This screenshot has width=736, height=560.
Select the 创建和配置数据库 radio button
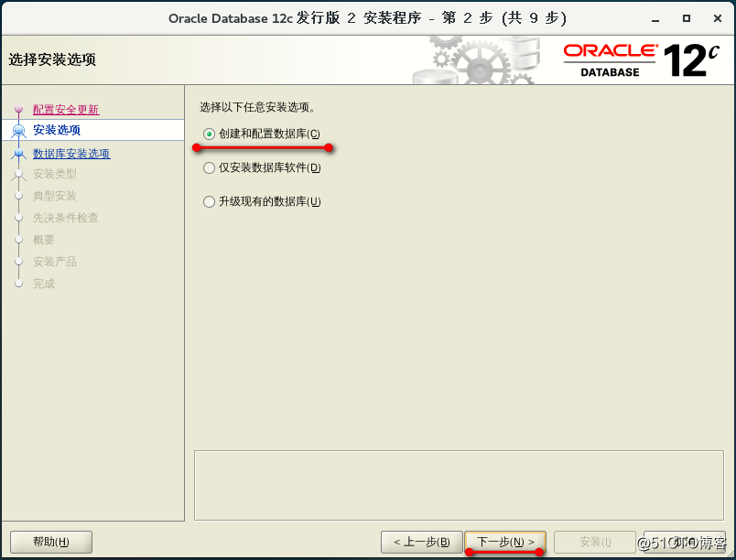point(209,134)
